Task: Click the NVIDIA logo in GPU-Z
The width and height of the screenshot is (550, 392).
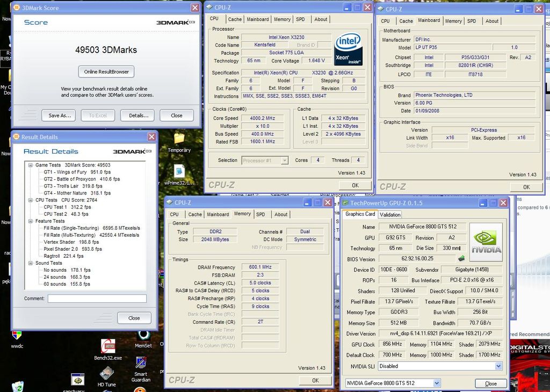Action: pyautogui.click(x=486, y=242)
